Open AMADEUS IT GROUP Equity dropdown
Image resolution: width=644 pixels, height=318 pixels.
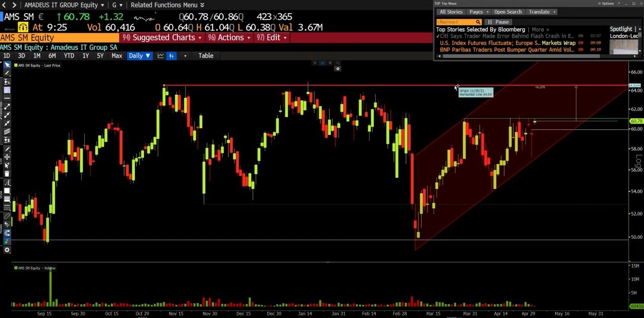point(65,5)
